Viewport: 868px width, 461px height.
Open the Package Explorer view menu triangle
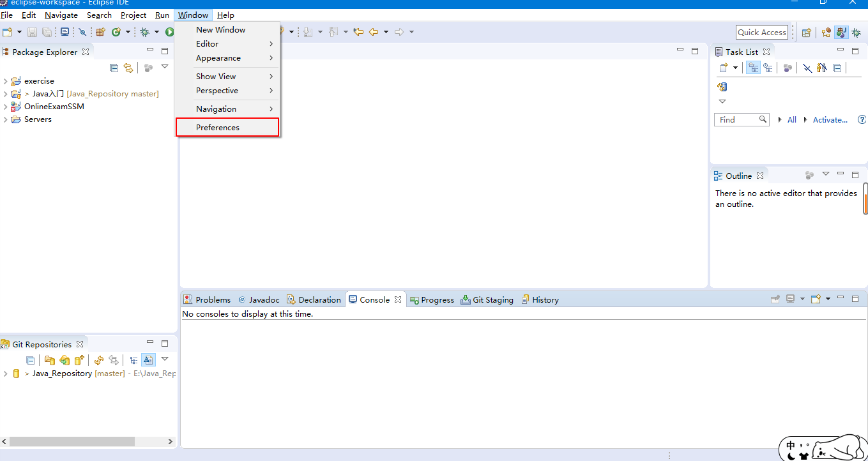164,66
